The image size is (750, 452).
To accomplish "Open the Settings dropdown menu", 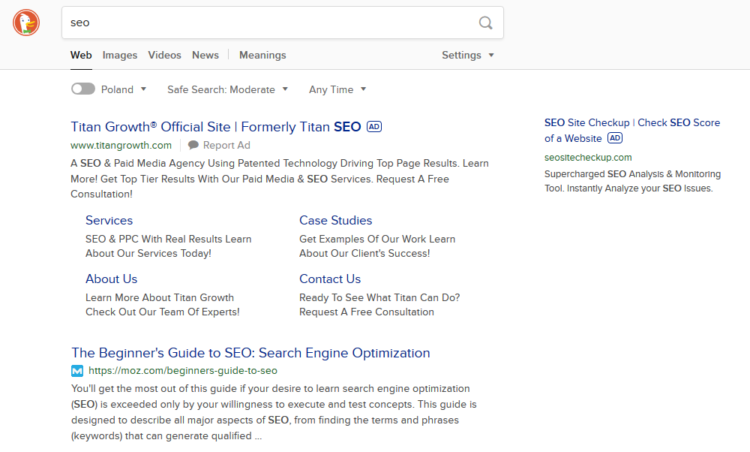I will tap(468, 55).
